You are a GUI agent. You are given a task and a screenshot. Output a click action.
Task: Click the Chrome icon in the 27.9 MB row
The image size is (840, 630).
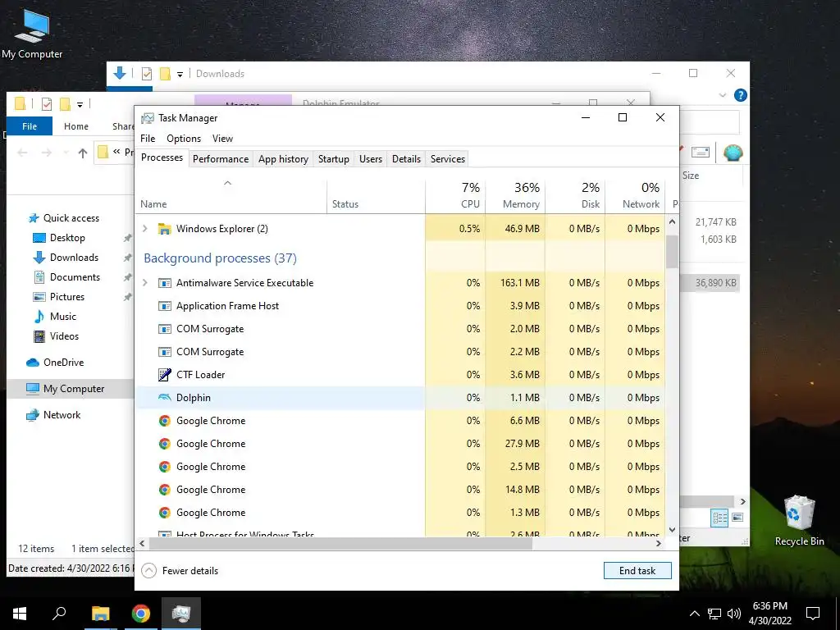click(x=164, y=444)
